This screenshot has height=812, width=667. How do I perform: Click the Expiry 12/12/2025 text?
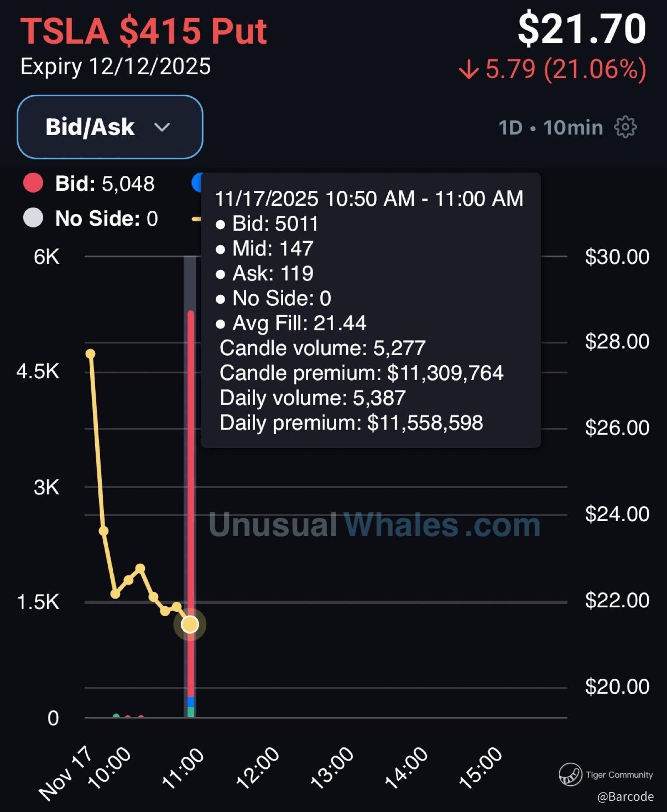click(x=116, y=67)
